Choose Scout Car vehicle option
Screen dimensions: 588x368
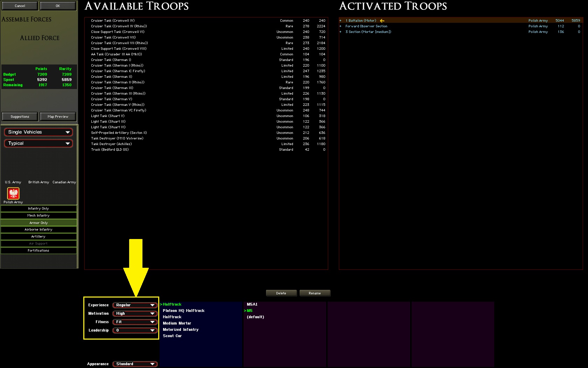click(172, 336)
